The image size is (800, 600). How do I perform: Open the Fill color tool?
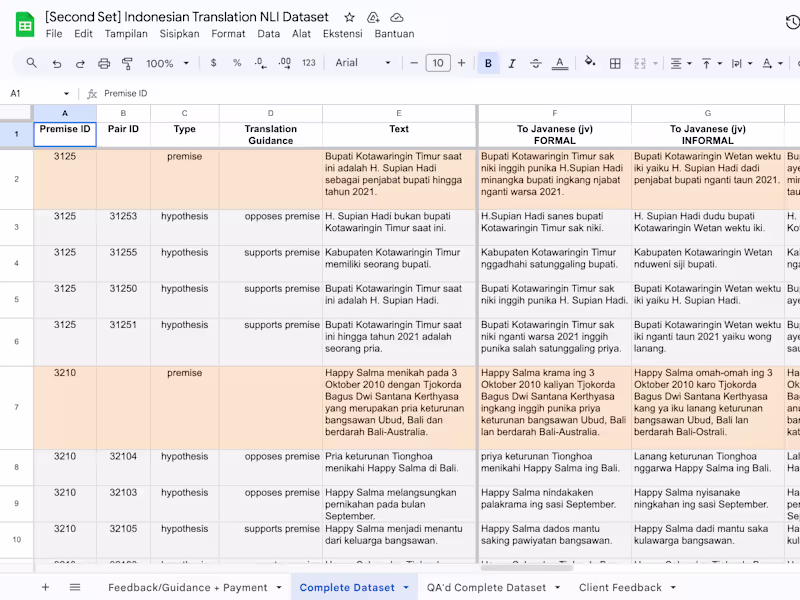(x=589, y=63)
